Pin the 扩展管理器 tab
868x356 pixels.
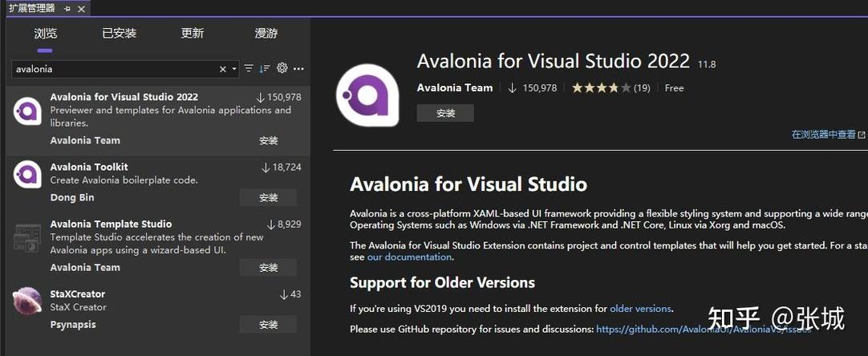click(67, 8)
